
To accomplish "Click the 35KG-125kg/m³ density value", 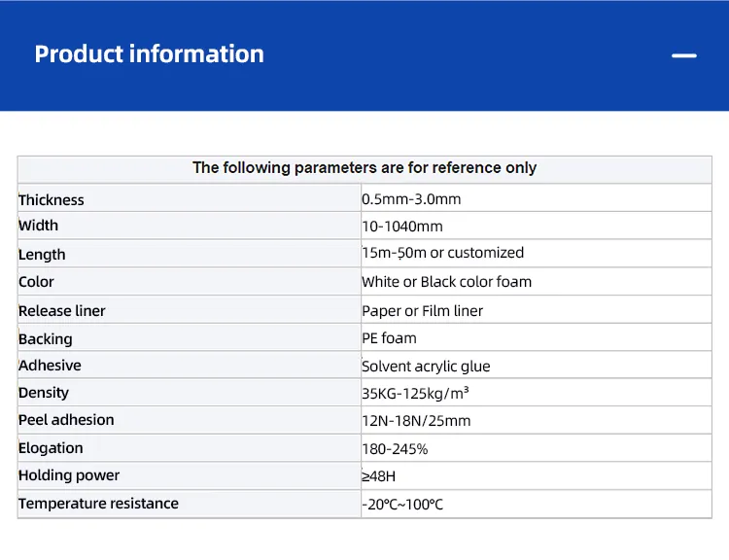I will [415, 394].
